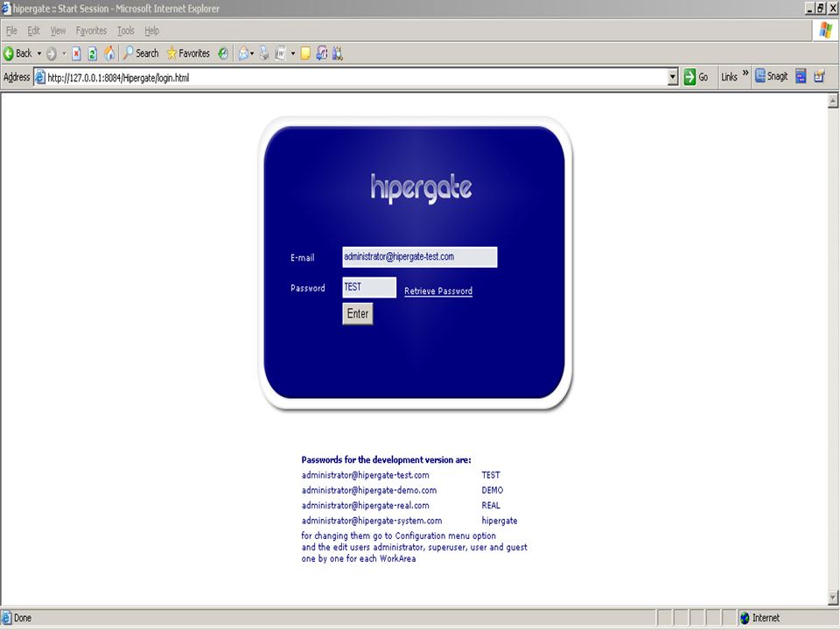
Task: Open the View menu
Action: tap(58, 31)
